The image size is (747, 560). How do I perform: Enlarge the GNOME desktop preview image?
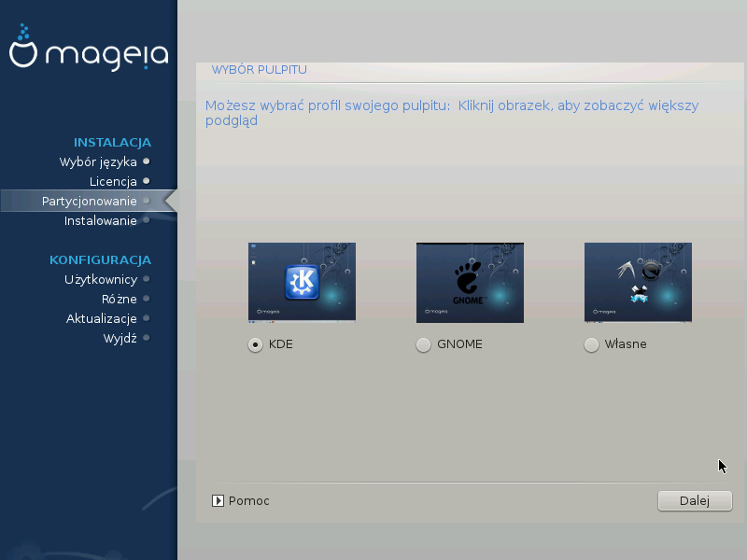(x=471, y=283)
